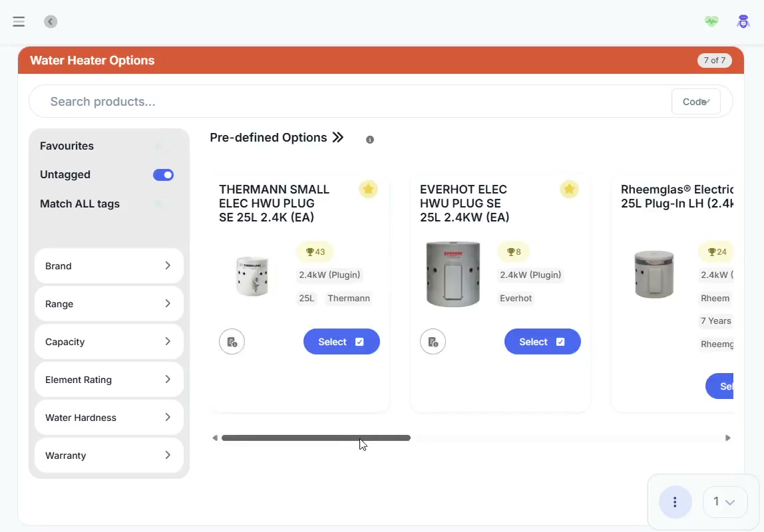Open Thermann product details document icon
The height and width of the screenshot is (532, 764).
(232, 342)
